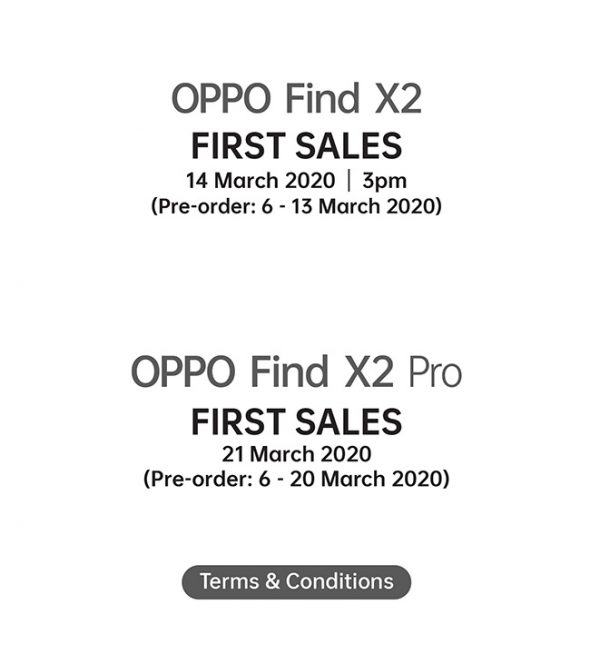
Task: Click the 3pm time text
Action: (384, 182)
